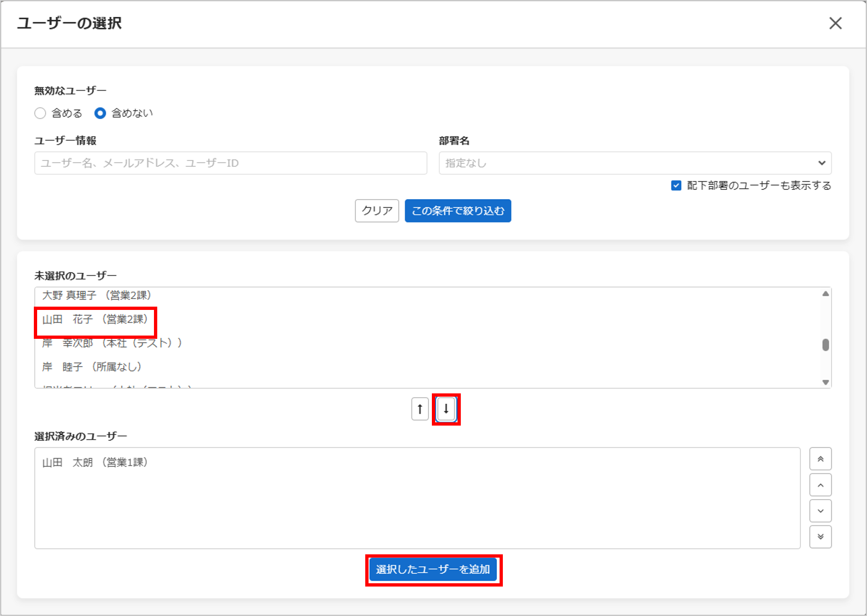This screenshot has height=616, width=867.
Task: Select 山田 花子 (営業2課) in list
Action: point(96,319)
